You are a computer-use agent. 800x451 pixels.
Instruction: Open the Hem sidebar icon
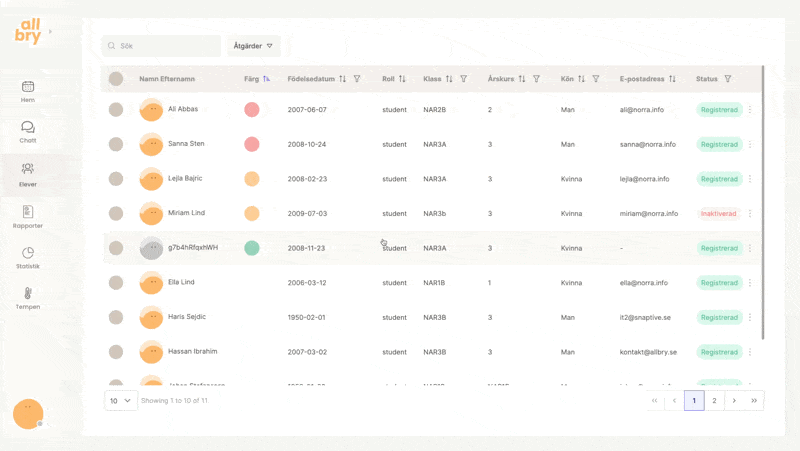(x=28, y=88)
